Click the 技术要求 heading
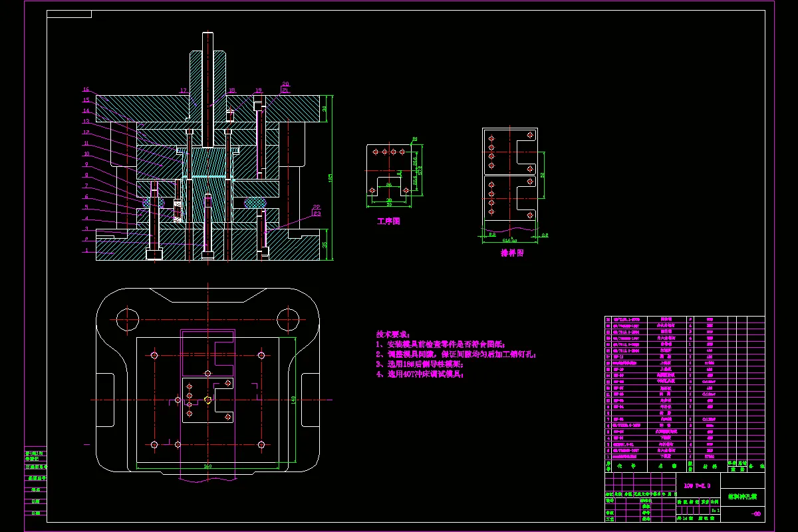The width and height of the screenshot is (798, 532). [x=394, y=335]
